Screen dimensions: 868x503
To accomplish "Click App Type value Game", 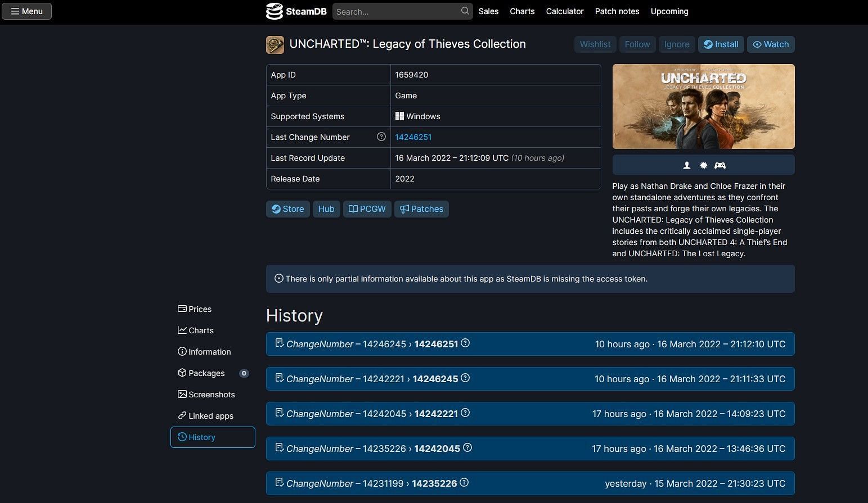I will (406, 96).
